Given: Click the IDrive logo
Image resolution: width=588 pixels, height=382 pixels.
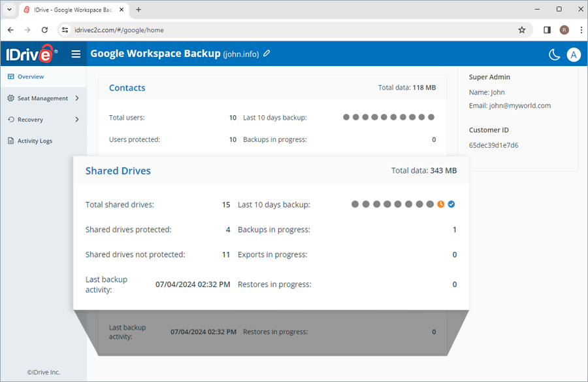Looking at the screenshot, I should (31, 54).
